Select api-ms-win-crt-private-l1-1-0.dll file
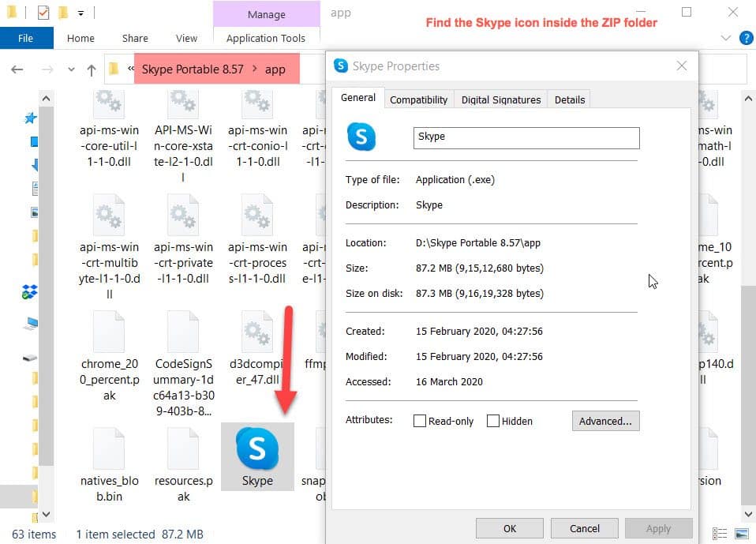756x544 pixels. [183, 239]
